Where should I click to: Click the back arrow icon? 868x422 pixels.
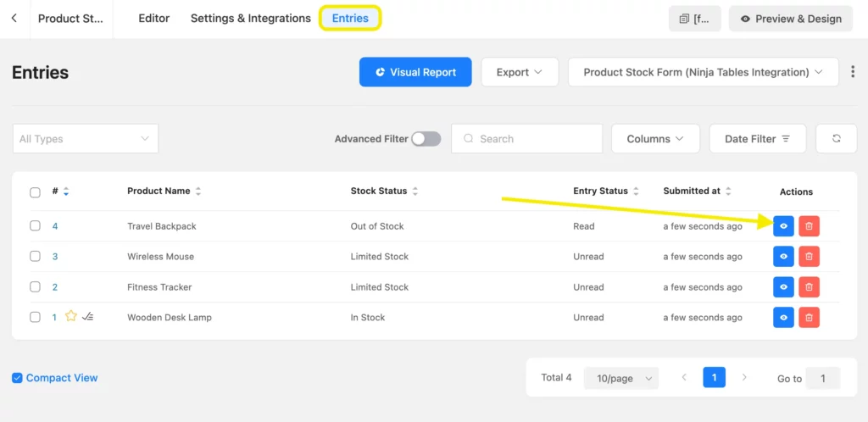tap(14, 18)
